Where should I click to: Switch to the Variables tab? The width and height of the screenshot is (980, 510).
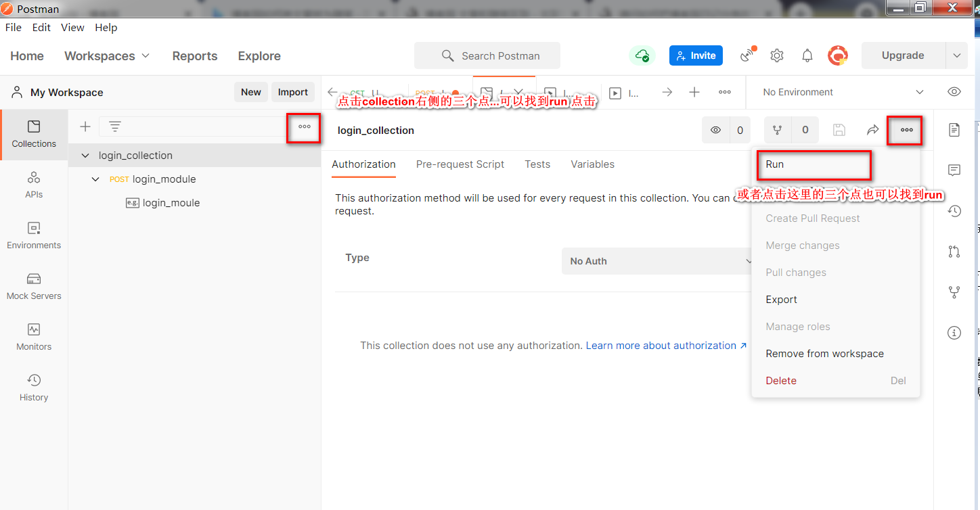pyautogui.click(x=592, y=164)
